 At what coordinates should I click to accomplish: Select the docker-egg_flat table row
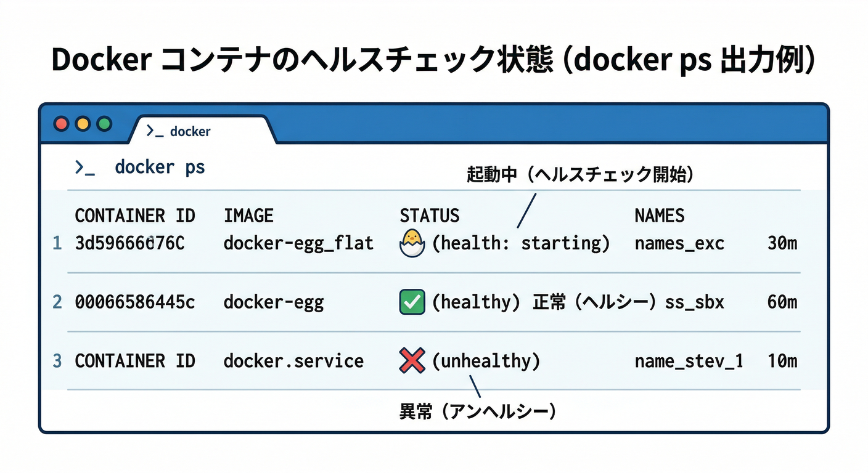point(299,243)
